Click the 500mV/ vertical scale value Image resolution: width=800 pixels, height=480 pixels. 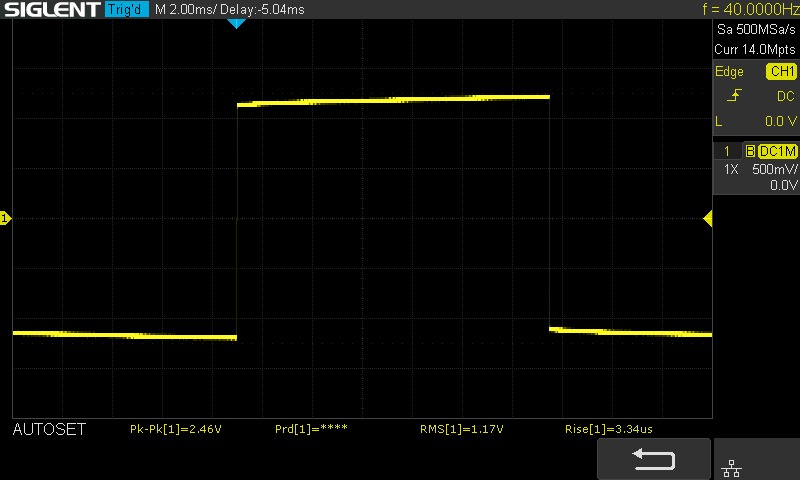click(x=774, y=169)
